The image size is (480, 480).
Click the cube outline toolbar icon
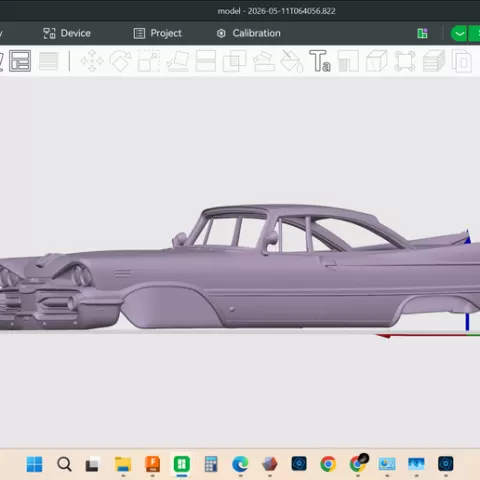[x=377, y=61]
